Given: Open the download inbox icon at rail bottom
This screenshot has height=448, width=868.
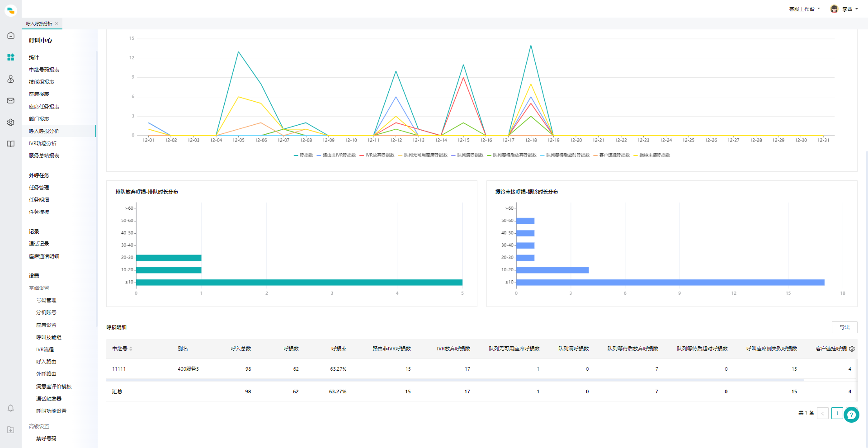Looking at the screenshot, I should tap(11, 430).
